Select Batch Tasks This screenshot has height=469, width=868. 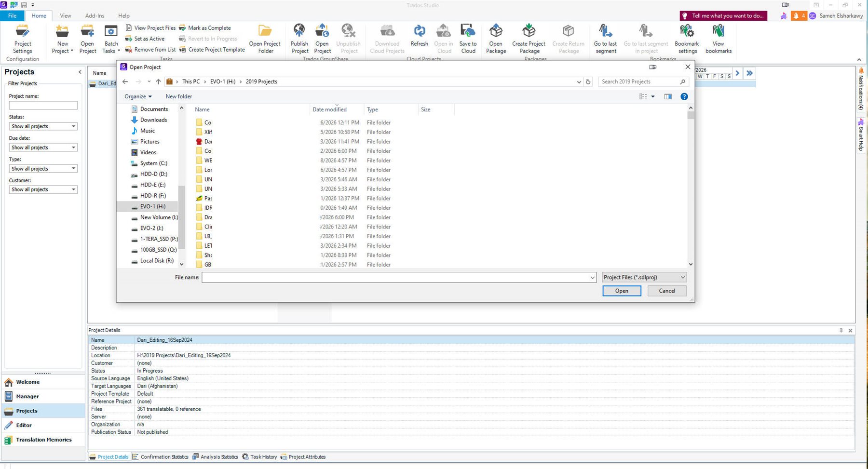tap(110, 38)
